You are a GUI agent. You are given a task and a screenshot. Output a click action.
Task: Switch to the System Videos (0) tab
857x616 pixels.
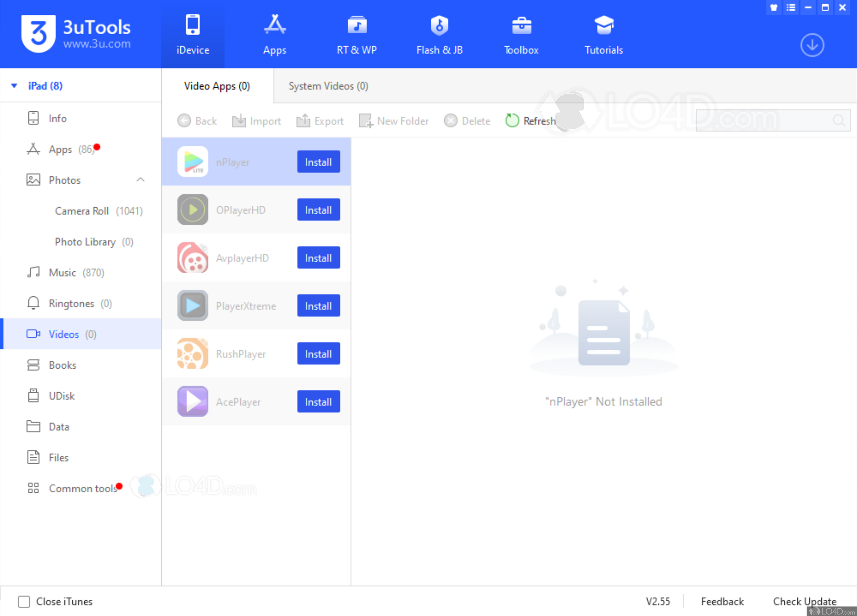tap(328, 86)
